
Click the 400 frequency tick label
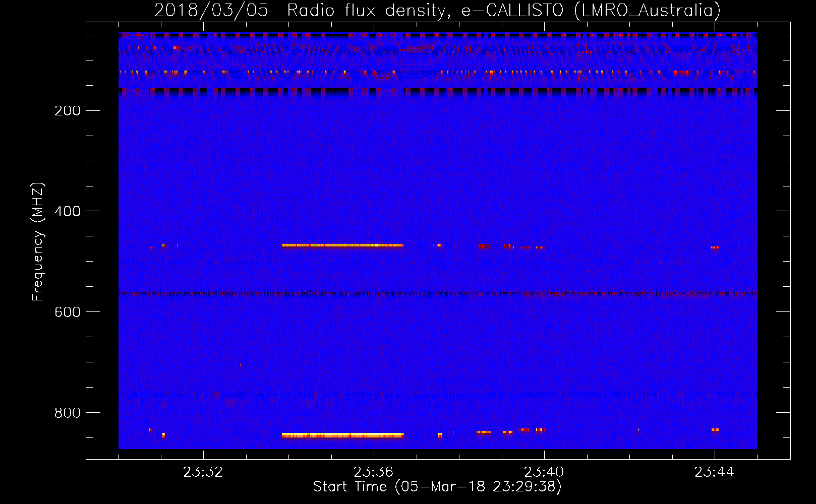pyautogui.click(x=68, y=211)
